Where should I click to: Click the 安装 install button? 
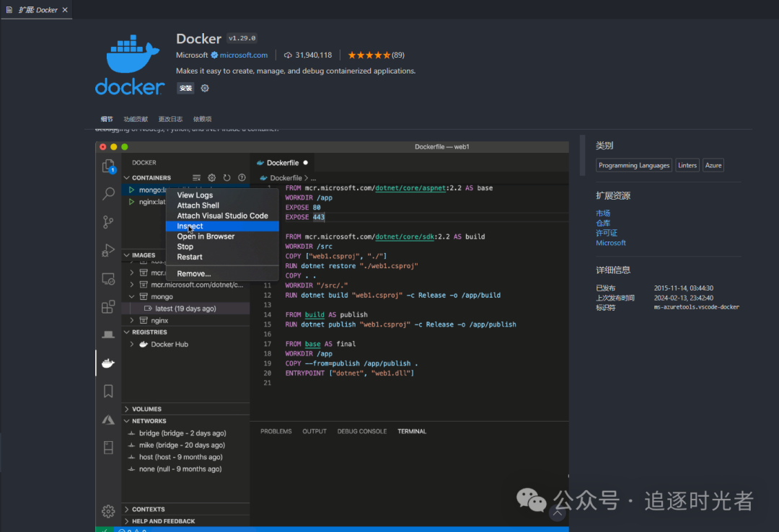(x=185, y=89)
